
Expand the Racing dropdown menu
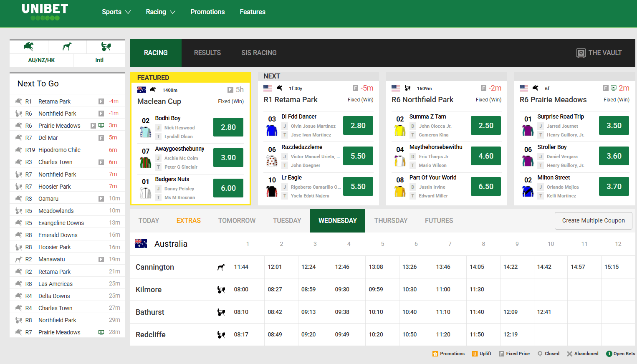coord(160,12)
